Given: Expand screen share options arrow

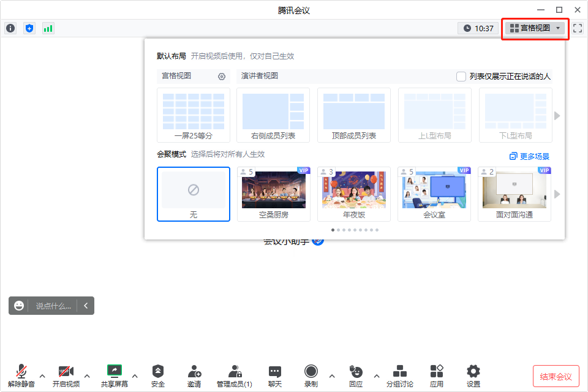Looking at the screenshot, I should click(x=135, y=376).
